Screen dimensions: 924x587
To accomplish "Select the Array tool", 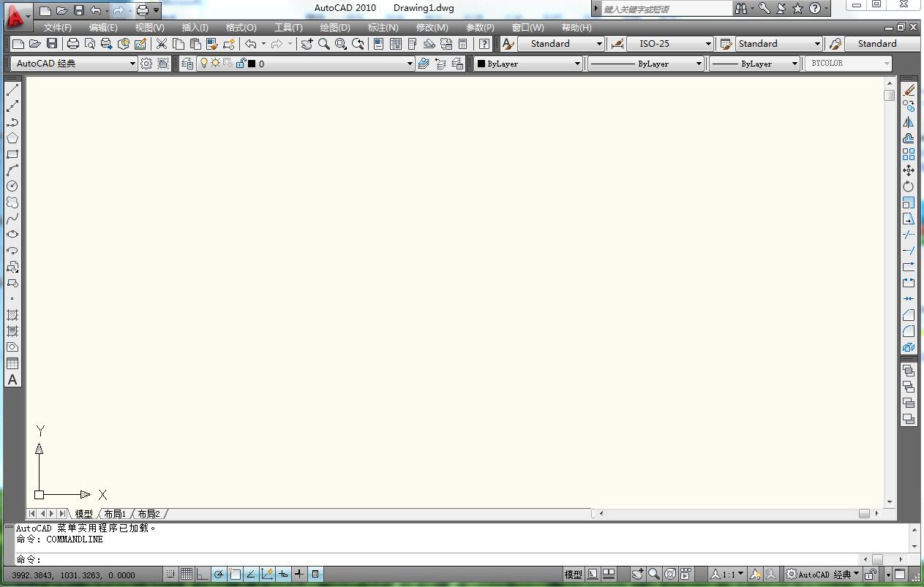I will point(909,154).
